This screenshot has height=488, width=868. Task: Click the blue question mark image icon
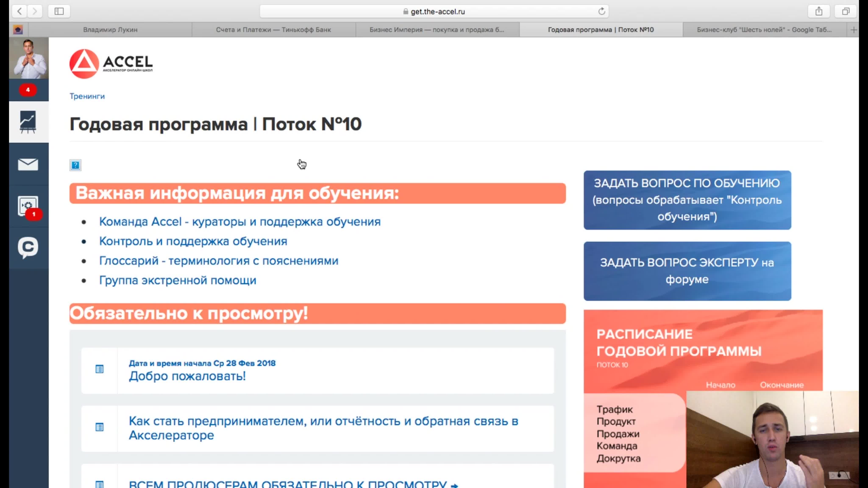point(75,165)
